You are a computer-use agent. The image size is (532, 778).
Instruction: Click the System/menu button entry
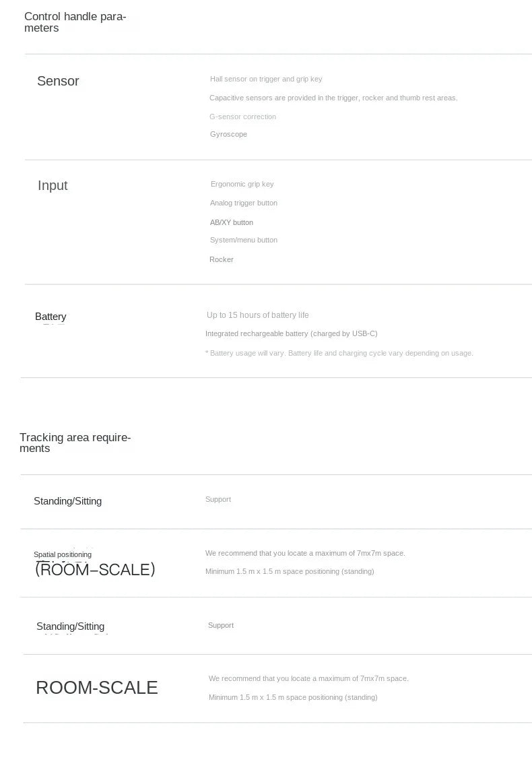click(244, 240)
